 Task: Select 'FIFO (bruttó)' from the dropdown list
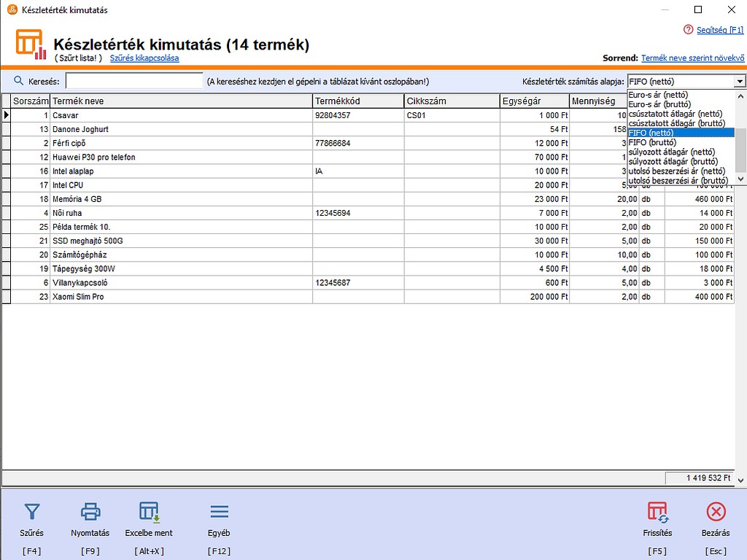pos(652,142)
